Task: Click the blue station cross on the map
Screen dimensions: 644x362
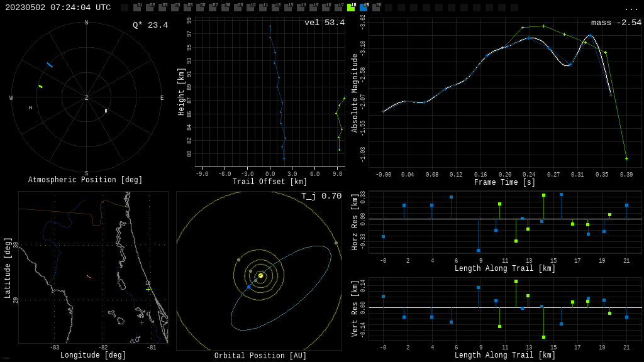Action: click(142, 323)
